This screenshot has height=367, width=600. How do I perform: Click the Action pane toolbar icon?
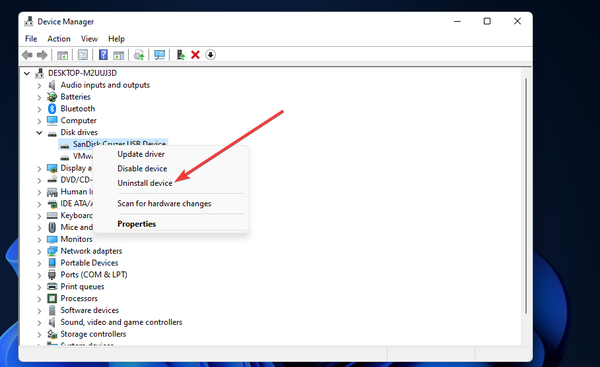[119, 55]
